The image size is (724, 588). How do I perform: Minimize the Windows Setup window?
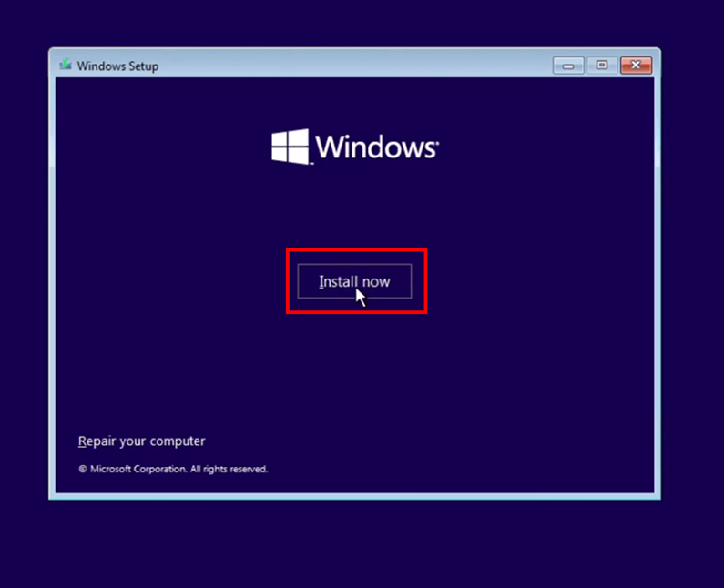click(568, 66)
